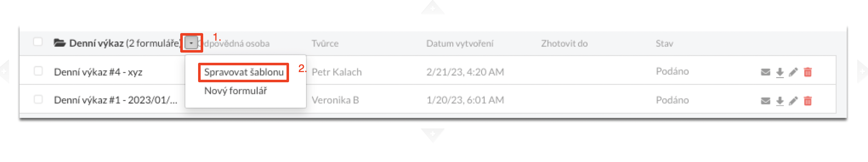The image size is (868, 162).
Task: Check the header select-all checkbox
Action: click(38, 42)
